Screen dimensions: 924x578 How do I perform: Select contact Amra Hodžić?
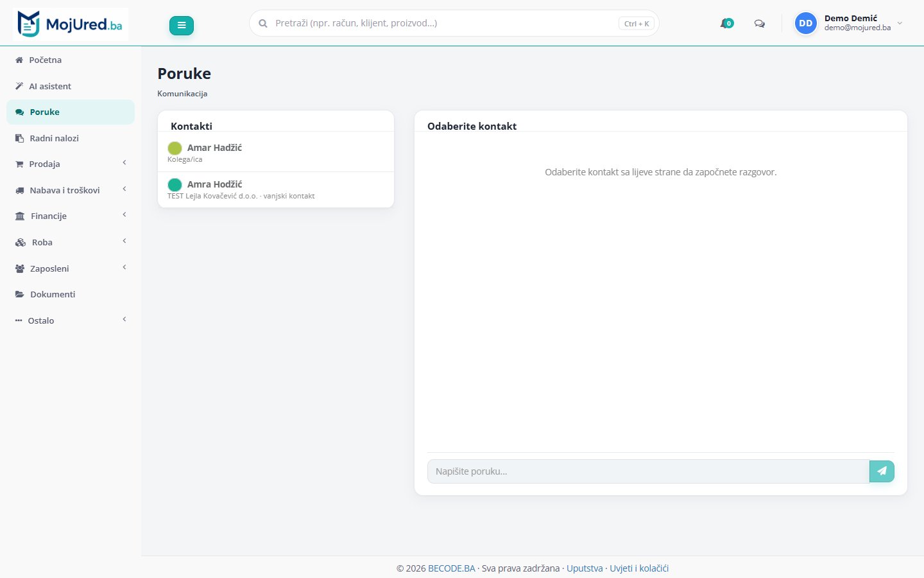pyautogui.click(x=276, y=189)
